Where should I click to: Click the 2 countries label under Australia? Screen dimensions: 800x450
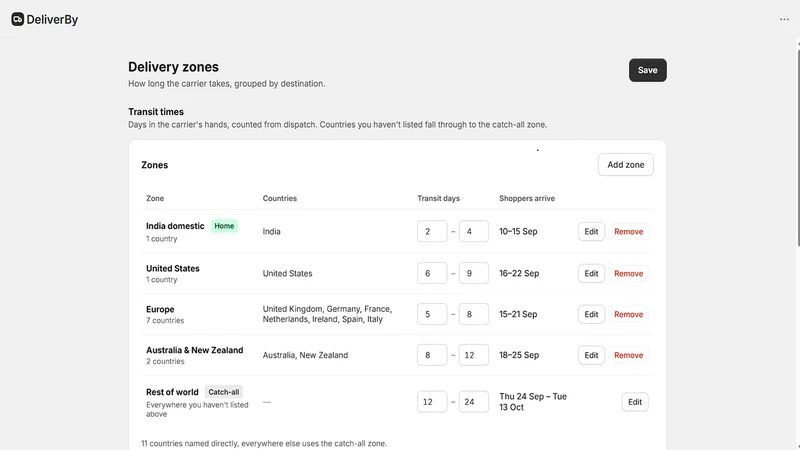coord(165,361)
